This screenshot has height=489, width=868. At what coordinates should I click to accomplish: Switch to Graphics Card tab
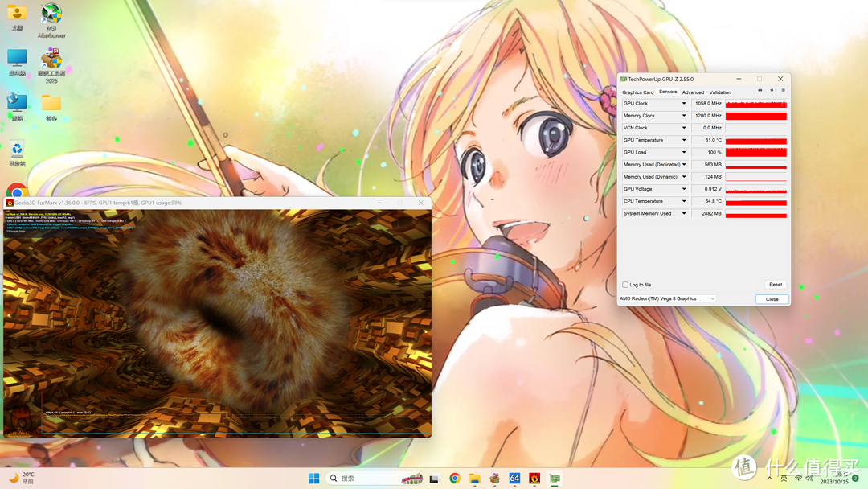click(x=637, y=92)
